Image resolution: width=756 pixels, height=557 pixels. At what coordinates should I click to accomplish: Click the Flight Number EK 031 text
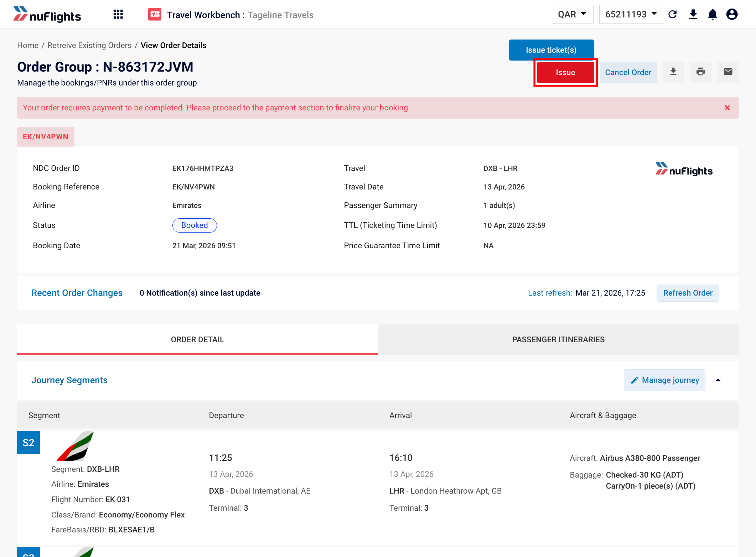point(90,499)
